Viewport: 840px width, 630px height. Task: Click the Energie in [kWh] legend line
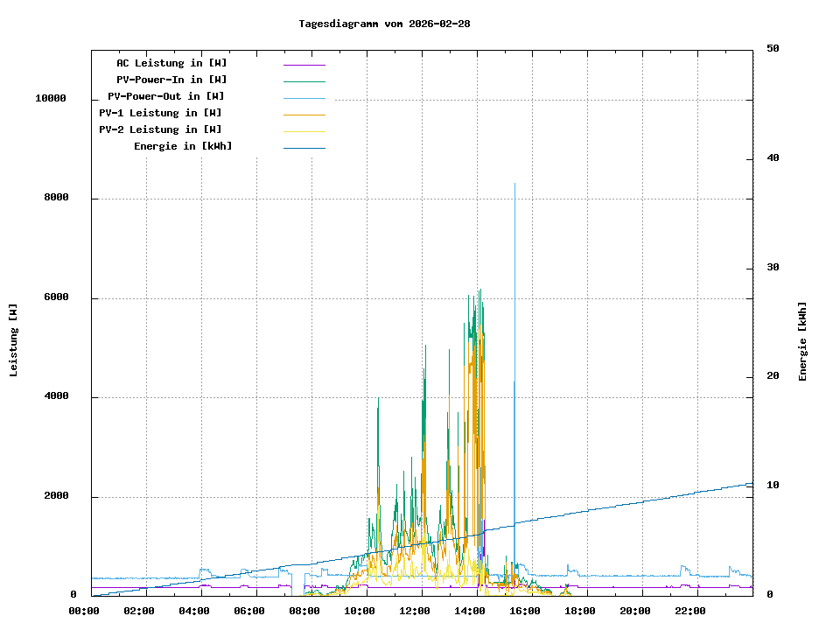click(304, 148)
